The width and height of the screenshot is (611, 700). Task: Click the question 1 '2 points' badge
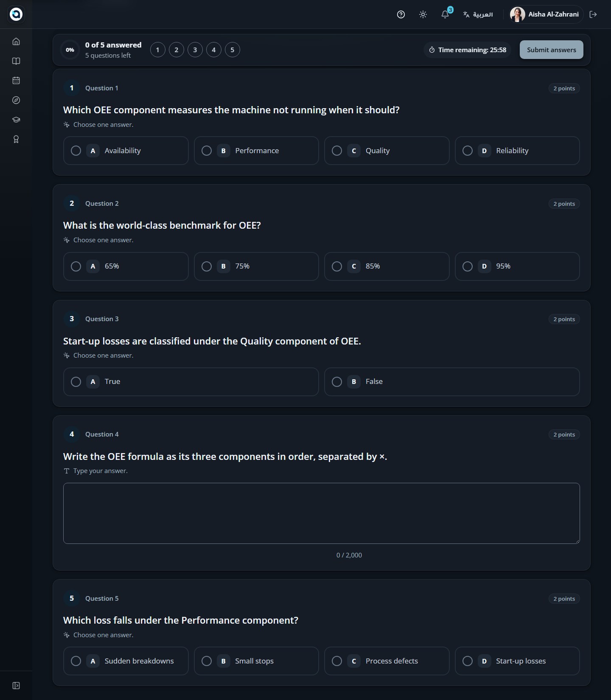(x=564, y=88)
